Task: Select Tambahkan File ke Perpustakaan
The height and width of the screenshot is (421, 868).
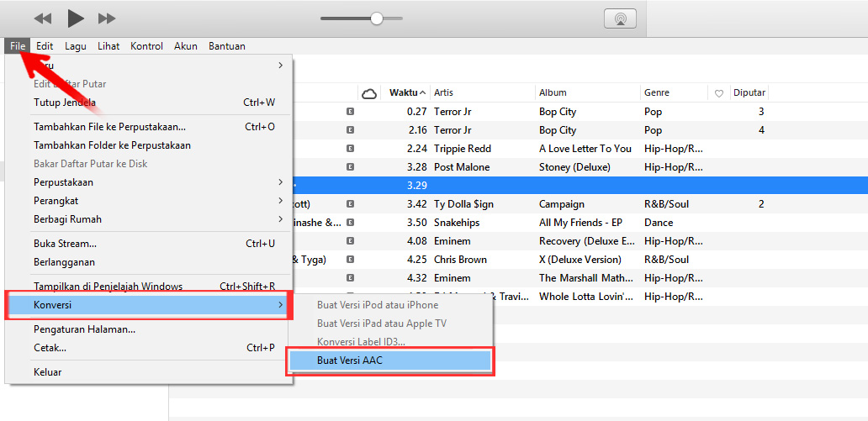Action: 109,127
